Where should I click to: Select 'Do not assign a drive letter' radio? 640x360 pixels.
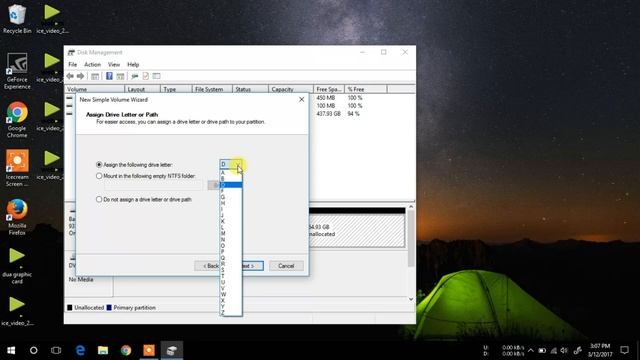point(99,199)
